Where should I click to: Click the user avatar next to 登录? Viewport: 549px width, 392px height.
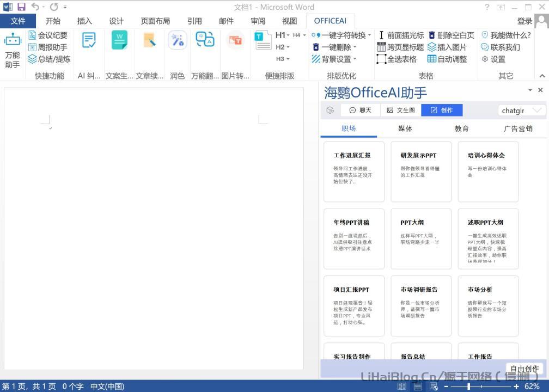point(541,21)
